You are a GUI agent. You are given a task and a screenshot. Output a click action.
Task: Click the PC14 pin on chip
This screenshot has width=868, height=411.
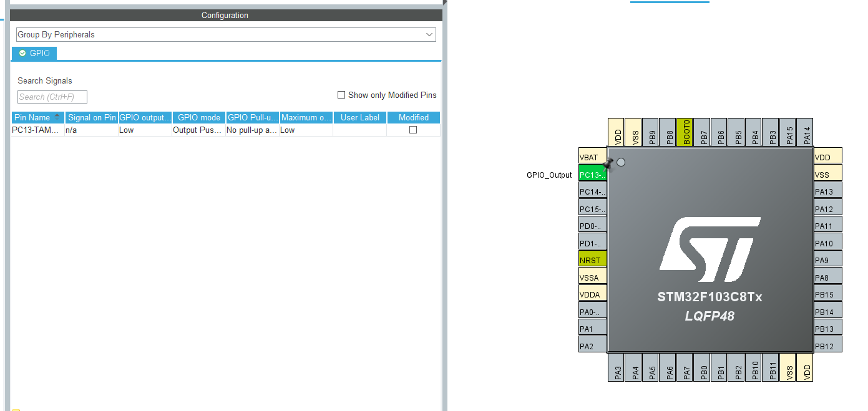coord(593,191)
